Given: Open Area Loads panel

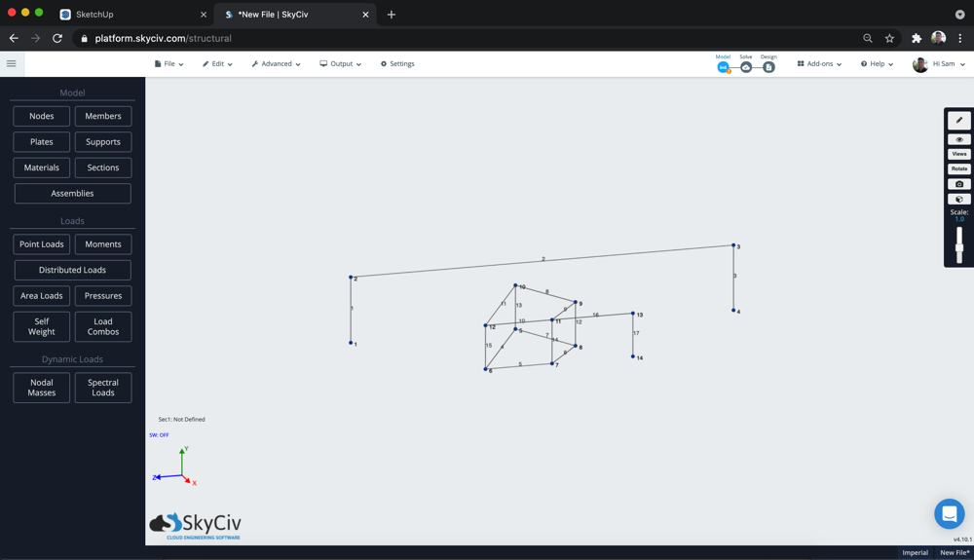Looking at the screenshot, I should pyautogui.click(x=42, y=295).
